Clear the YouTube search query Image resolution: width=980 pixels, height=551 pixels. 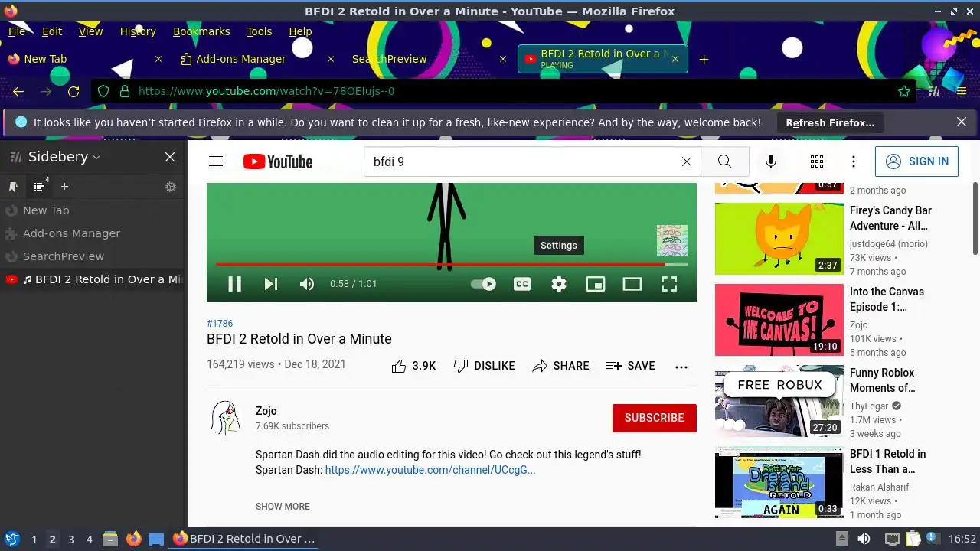pyautogui.click(x=687, y=161)
